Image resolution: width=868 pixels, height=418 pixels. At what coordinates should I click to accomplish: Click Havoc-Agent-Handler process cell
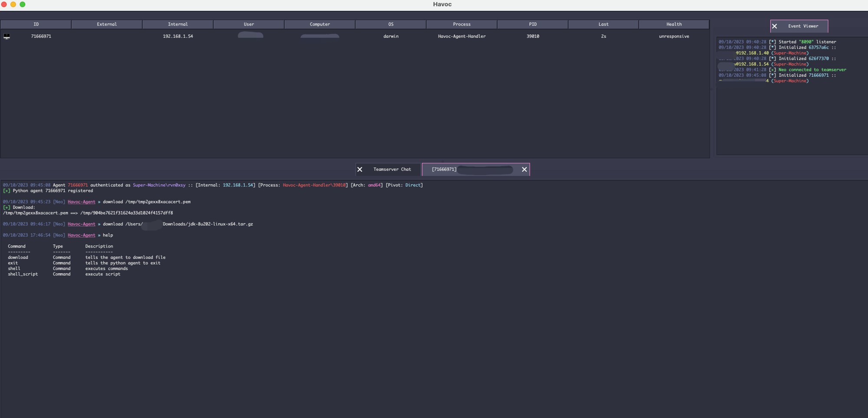pos(462,36)
